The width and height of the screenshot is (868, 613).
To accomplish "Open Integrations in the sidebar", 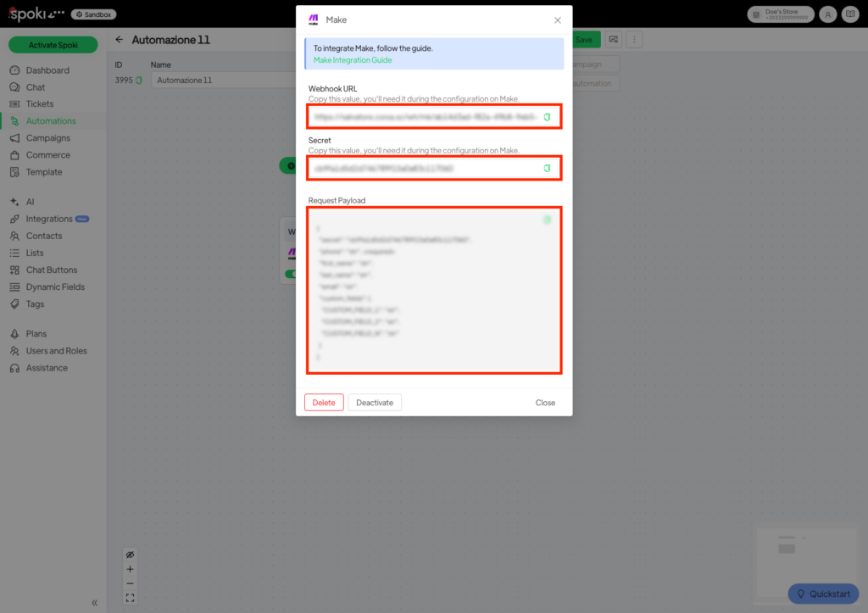I will click(x=49, y=219).
